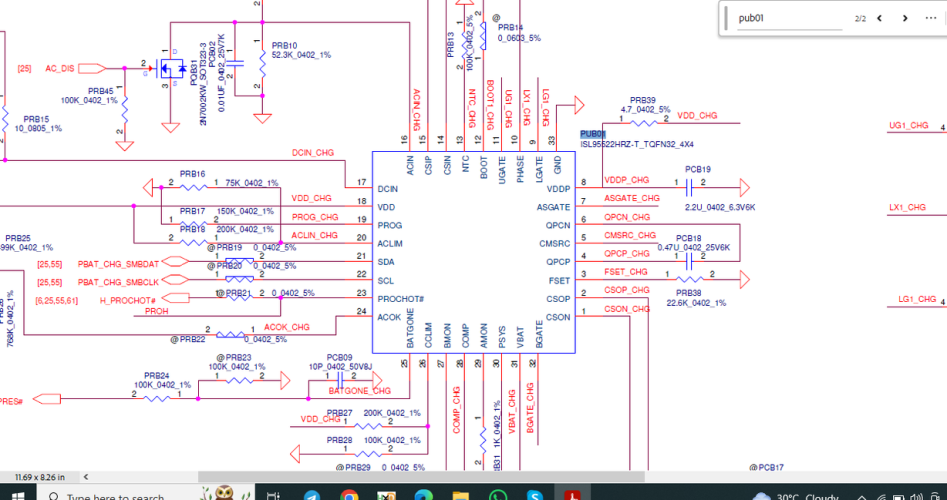Click the PROH net label
Viewport: 947px width, 500px height.
click(x=157, y=312)
